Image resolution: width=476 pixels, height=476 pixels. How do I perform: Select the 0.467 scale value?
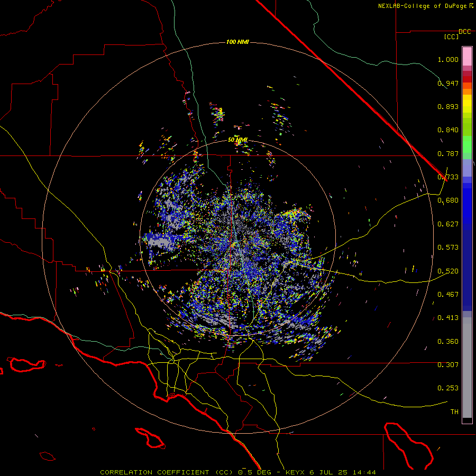pos(448,295)
